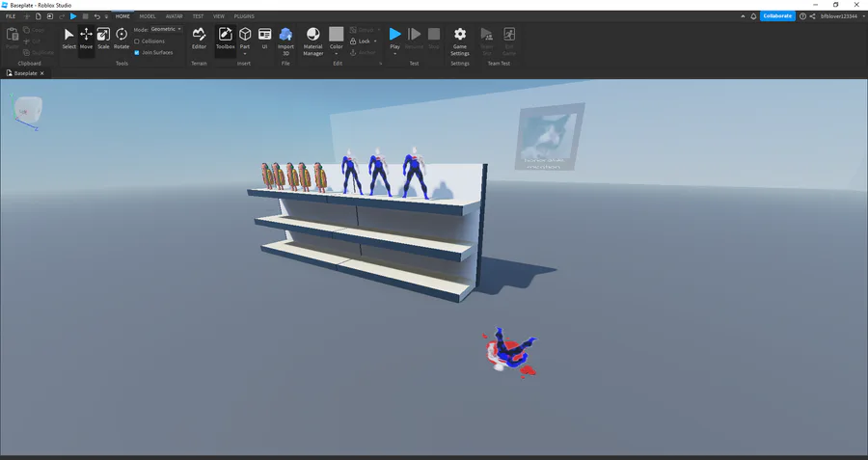Viewport: 868px width, 460px height.
Task: Click quick-access play icon in top bar
Action: (x=73, y=16)
